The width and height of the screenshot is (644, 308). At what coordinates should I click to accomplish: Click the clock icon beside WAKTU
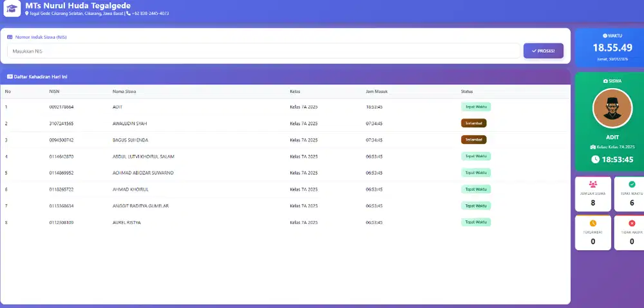pos(605,35)
